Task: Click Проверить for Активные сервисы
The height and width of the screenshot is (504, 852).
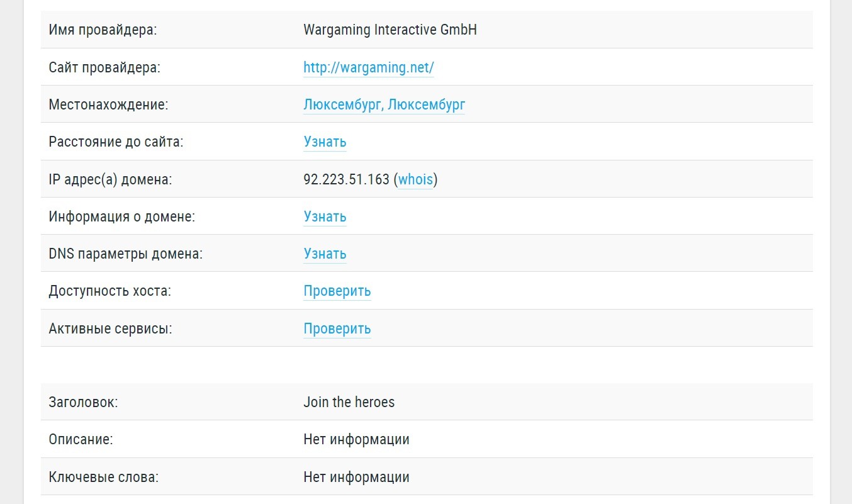Action: [x=337, y=328]
